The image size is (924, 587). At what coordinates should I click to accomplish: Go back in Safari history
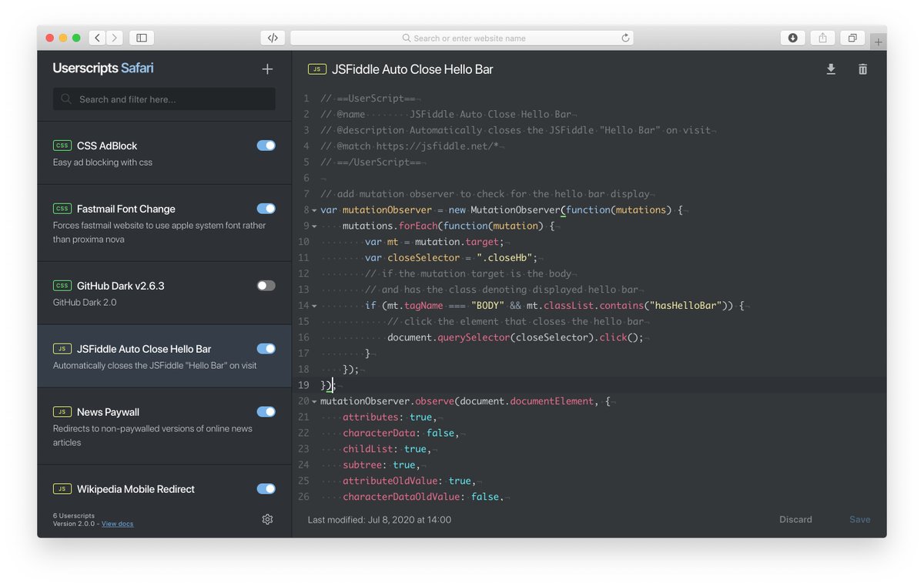click(97, 38)
